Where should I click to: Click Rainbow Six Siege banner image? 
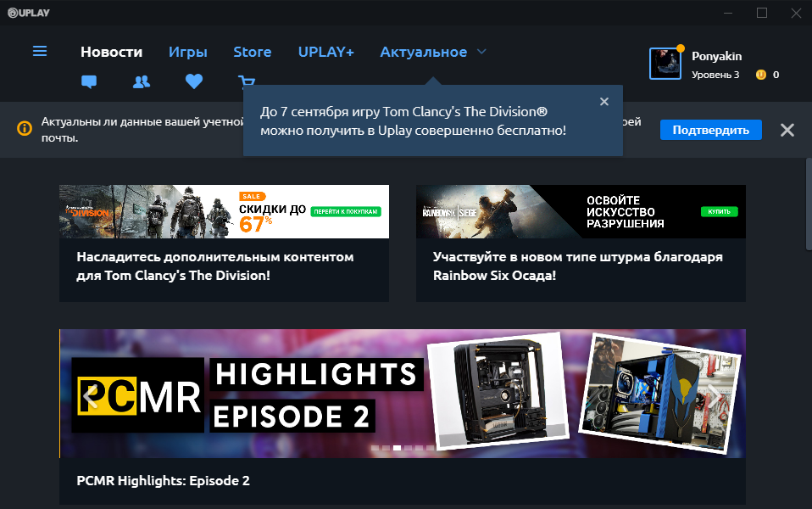click(581, 211)
